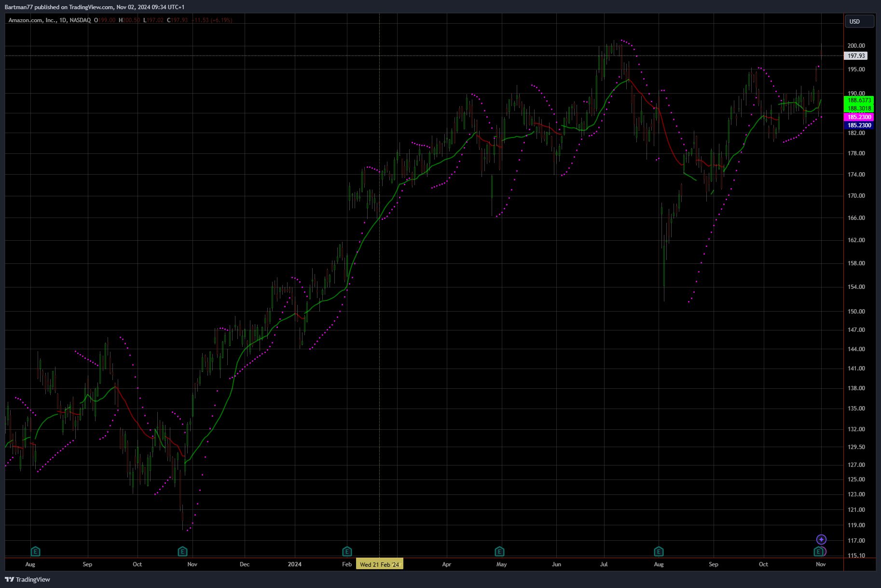Click the TradingView logo at bottom left
Screen dimensions: 881x588
coord(28,579)
